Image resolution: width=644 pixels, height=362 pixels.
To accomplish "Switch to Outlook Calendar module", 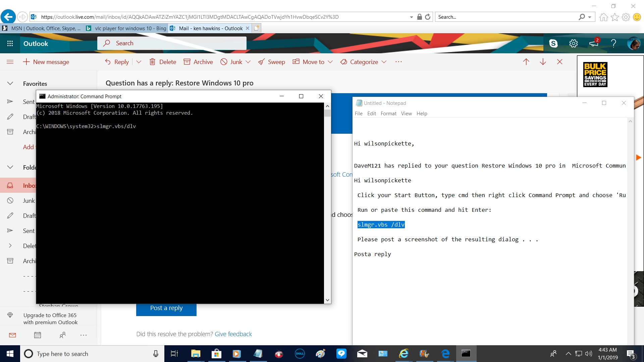I will (x=38, y=335).
